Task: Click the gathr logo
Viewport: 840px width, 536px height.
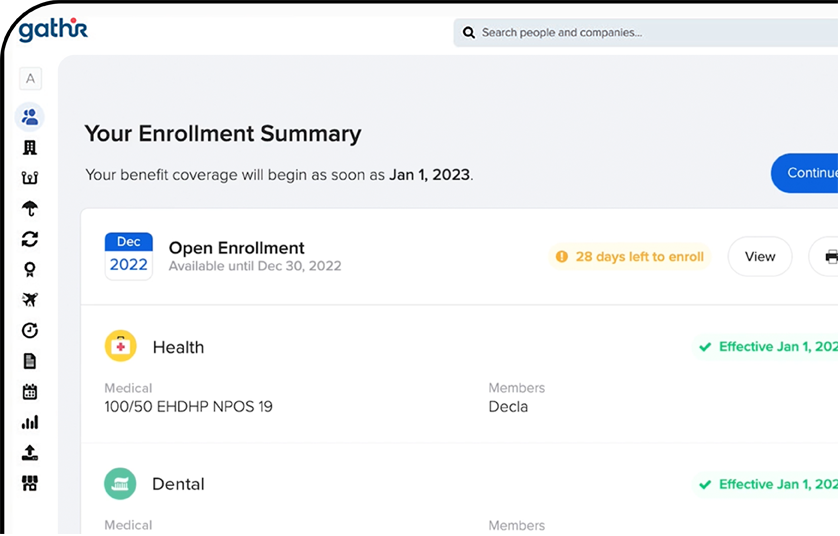Action: point(53,30)
